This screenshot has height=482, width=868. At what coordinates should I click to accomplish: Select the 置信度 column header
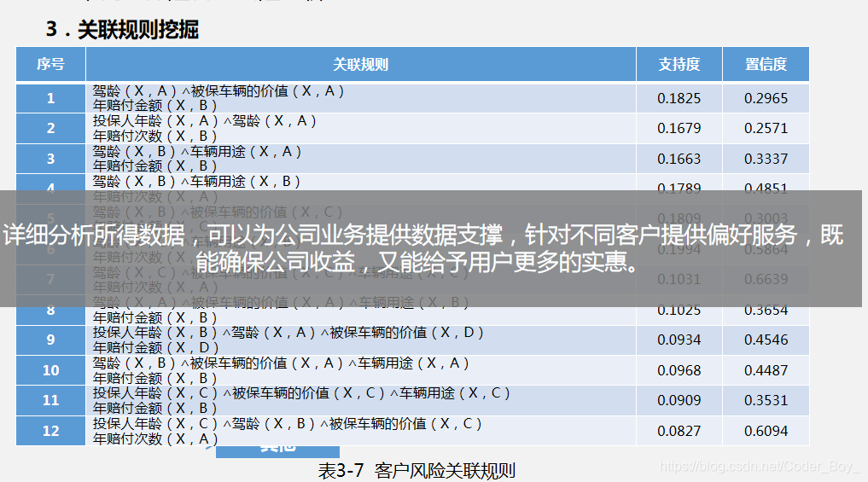(766, 64)
